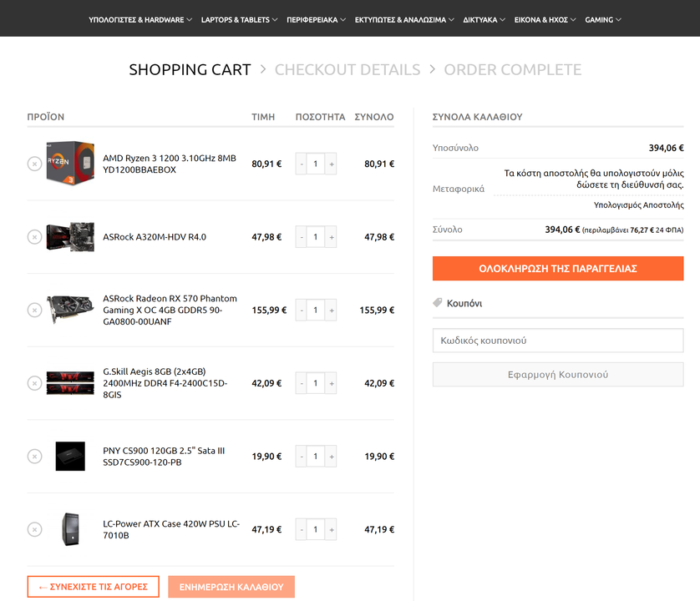Click Εφαρμογή Κουπονιού button

[558, 374]
